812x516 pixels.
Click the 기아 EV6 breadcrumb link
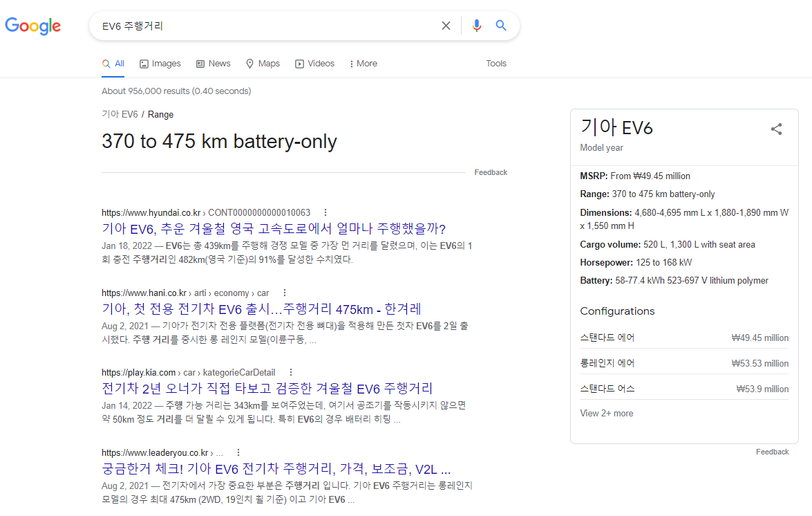tap(119, 114)
